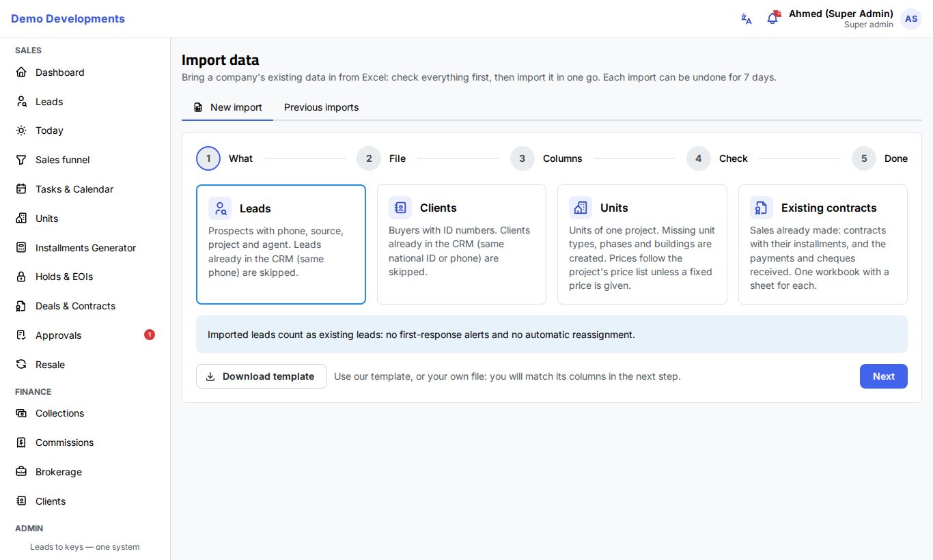Click the Brokerage briefcase icon
933x560 pixels.
click(x=21, y=472)
